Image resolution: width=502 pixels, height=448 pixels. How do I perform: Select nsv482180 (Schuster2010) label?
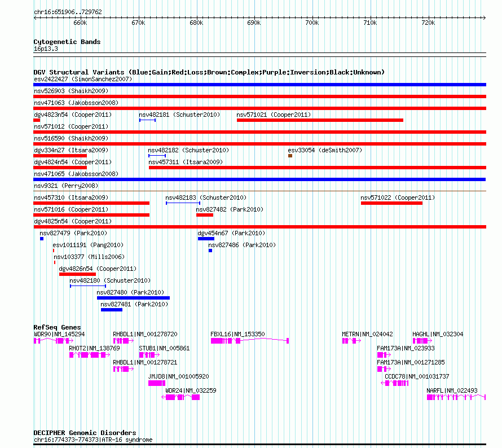pos(110,280)
